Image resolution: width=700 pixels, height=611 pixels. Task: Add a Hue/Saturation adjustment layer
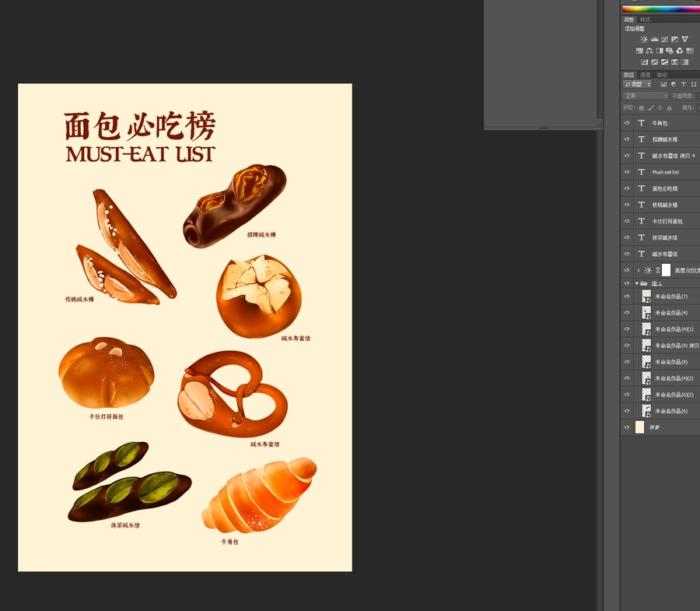tap(639, 51)
